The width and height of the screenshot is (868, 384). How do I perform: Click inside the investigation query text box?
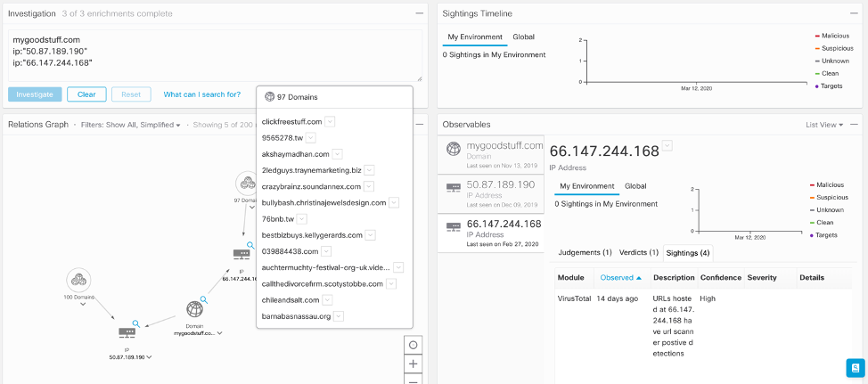coord(214,55)
